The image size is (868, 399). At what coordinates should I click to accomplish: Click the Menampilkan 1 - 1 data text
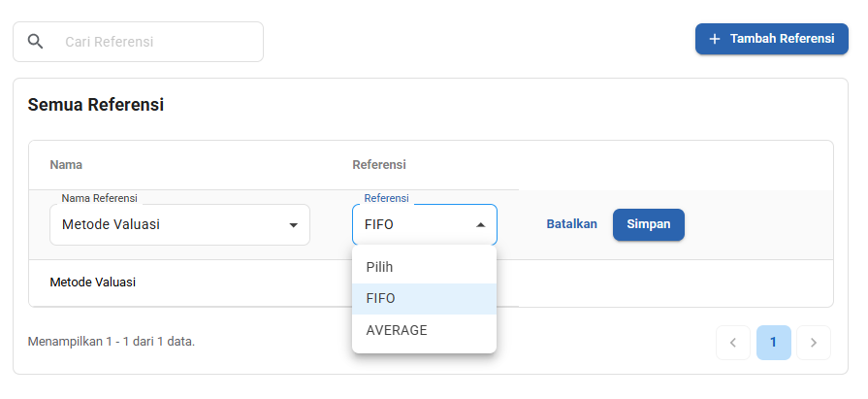112,342
